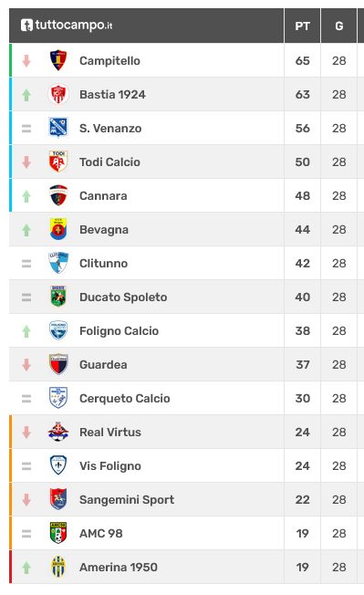Click the Amerina 1950 team crest

click(58, 567)
